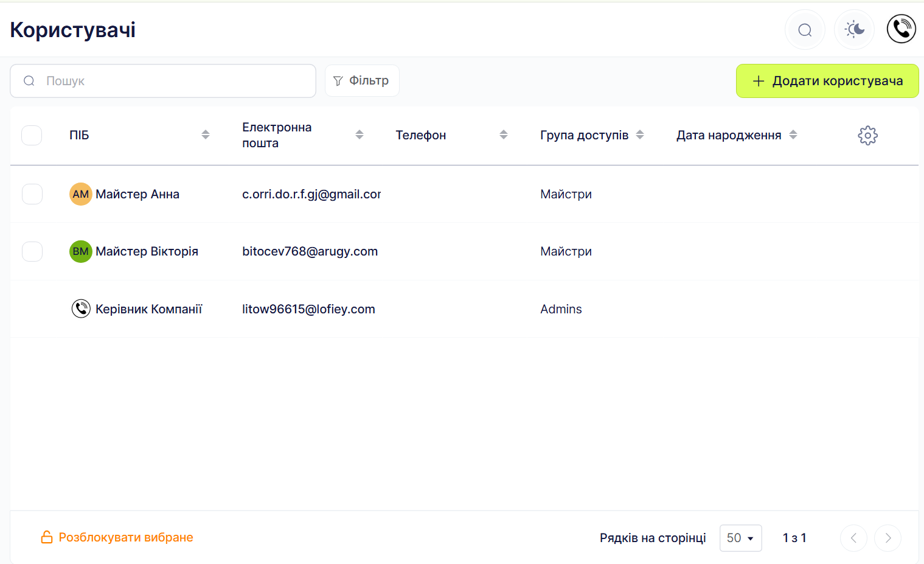Go to the next page arrow
Image resolution: width=924 pixels, height=564 pixels.
pos(888,538)
